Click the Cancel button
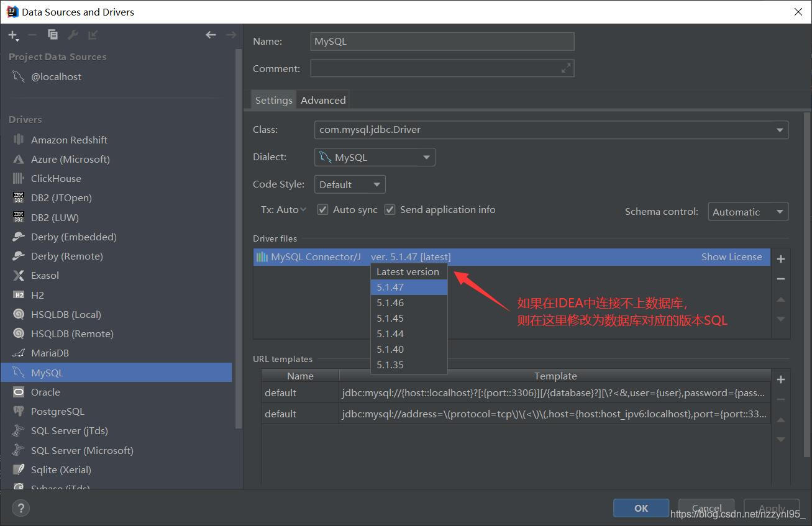Viewport: 812px width, 526px height. 706,508
